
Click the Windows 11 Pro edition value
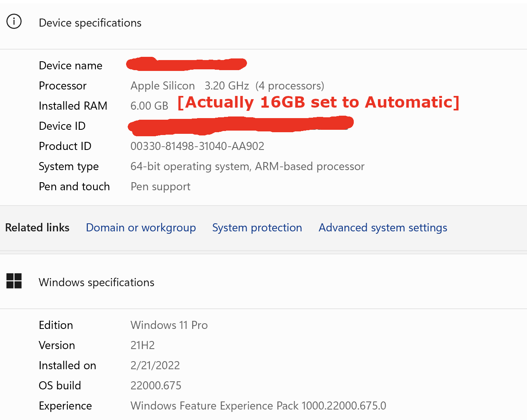(x=169, y=325)
